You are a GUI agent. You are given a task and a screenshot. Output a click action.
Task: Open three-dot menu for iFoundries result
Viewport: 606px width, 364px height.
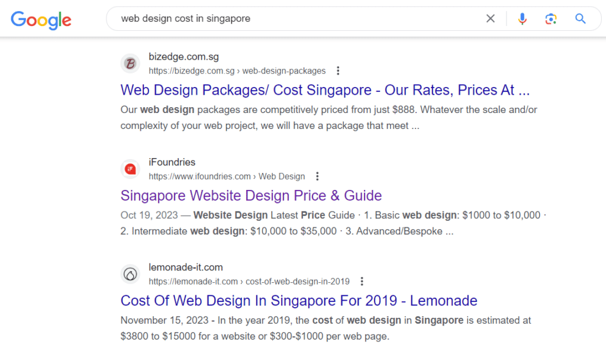coord(317,176)
